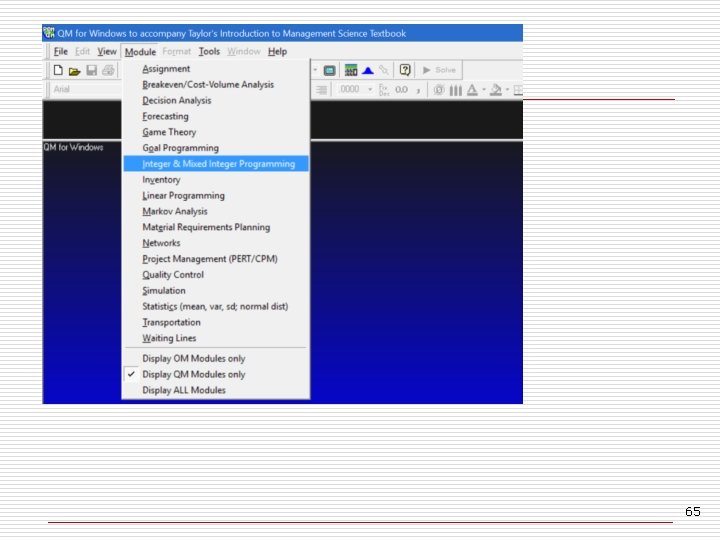Screen dimensions: 720x540
Task: Open the Tools menu
Action: [x=209, y=51]
